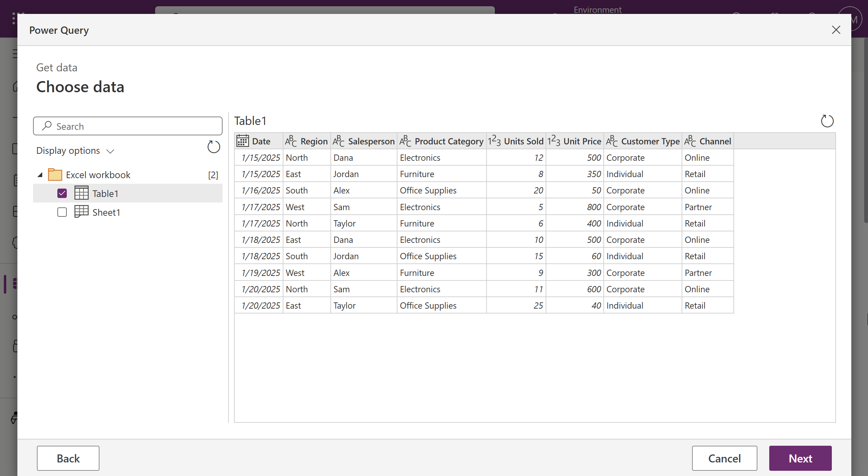Click the refresh icon above the preview table
Image resolution: width=868 pixels, height=476 pixels.
(827, 121)
